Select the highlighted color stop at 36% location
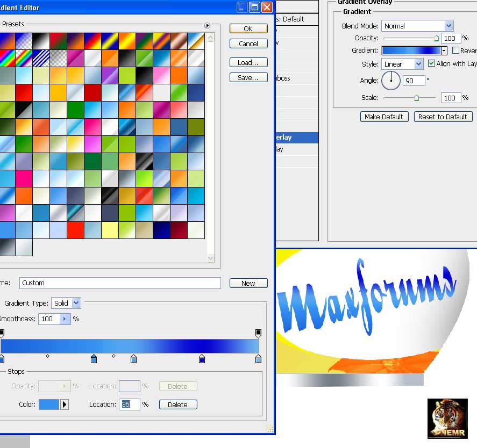This screenshot has width=477, height=448. pos(94,359)
